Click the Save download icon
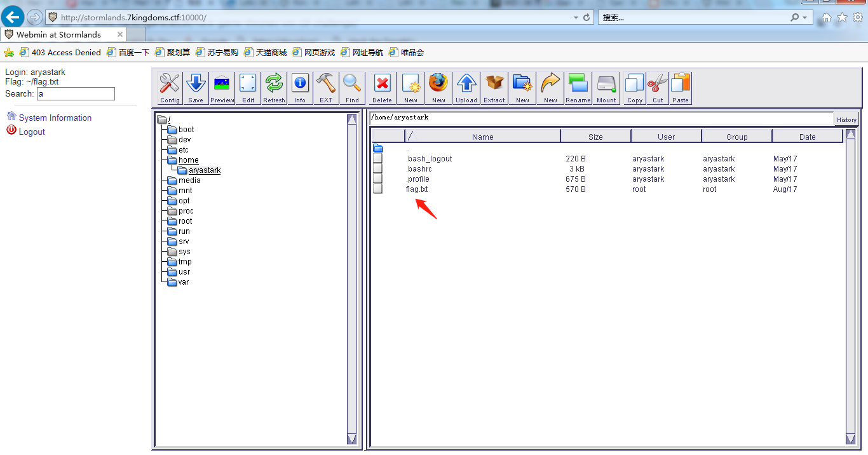 (196, 88)
